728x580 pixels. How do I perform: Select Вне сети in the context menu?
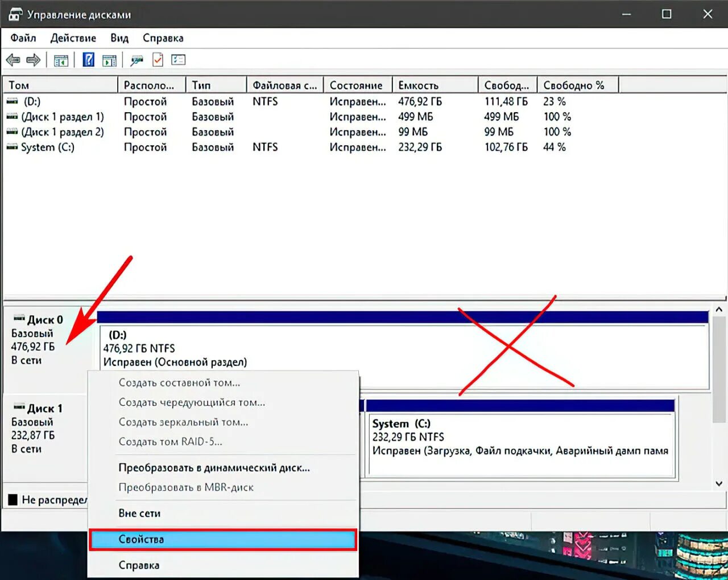[223, 513]
